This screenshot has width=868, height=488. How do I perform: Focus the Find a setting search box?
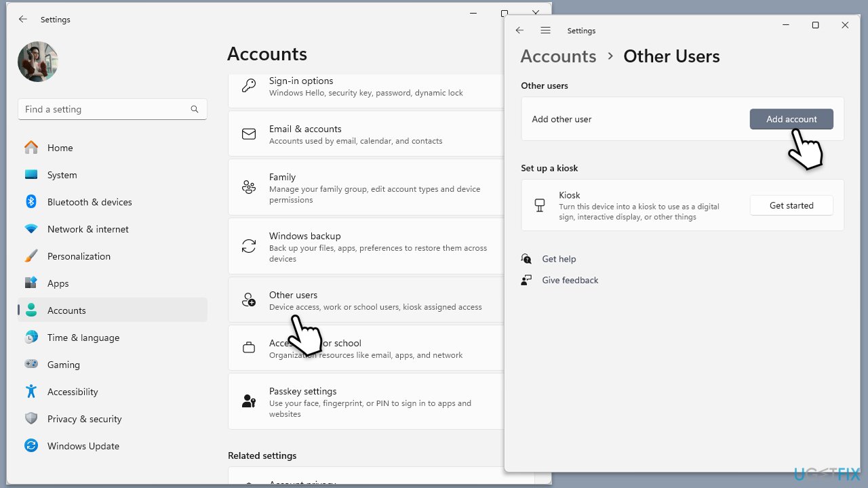[113, 109]
